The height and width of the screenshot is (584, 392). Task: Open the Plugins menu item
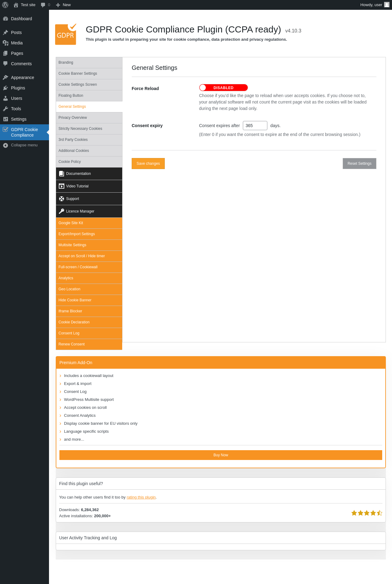click(x=24, y=88)
